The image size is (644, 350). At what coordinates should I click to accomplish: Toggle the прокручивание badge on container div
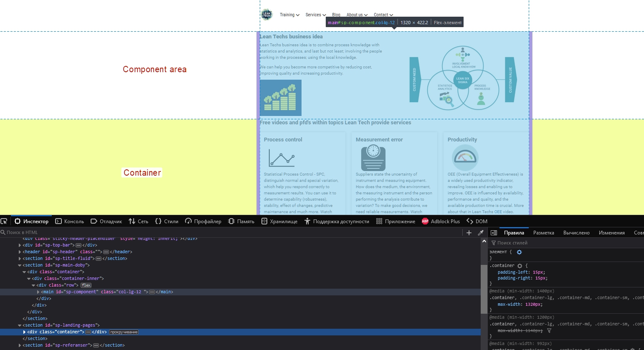coord(124,332)
